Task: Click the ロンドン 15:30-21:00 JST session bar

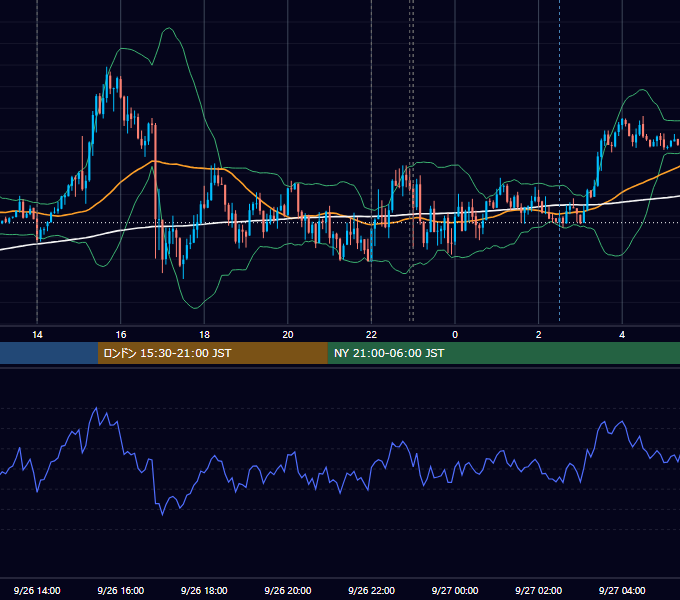Action: [212, 353]
